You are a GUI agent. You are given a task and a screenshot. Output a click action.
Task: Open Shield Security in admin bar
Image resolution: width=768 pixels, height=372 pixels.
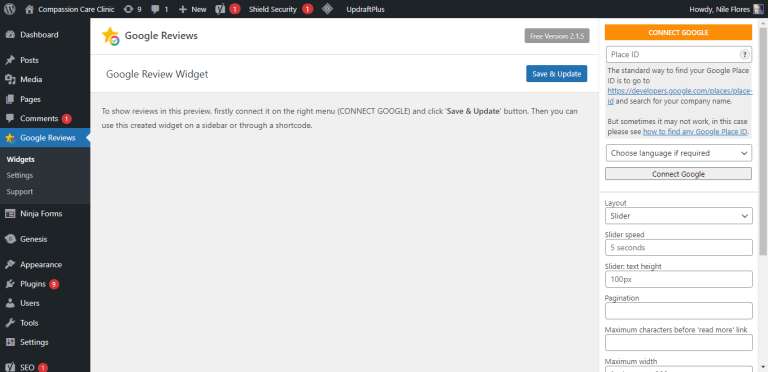tap(273, 9)
